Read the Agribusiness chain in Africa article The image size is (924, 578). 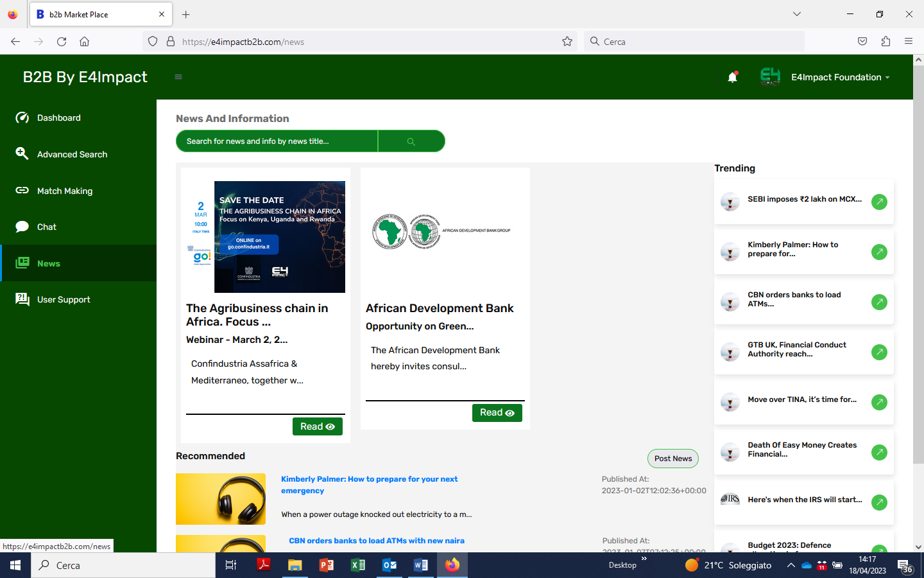coord(318,426)
